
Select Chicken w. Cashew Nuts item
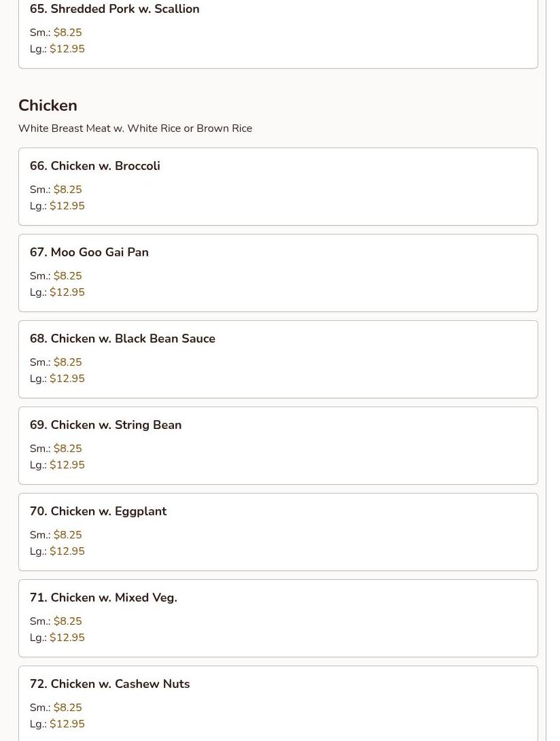(278, 704)
